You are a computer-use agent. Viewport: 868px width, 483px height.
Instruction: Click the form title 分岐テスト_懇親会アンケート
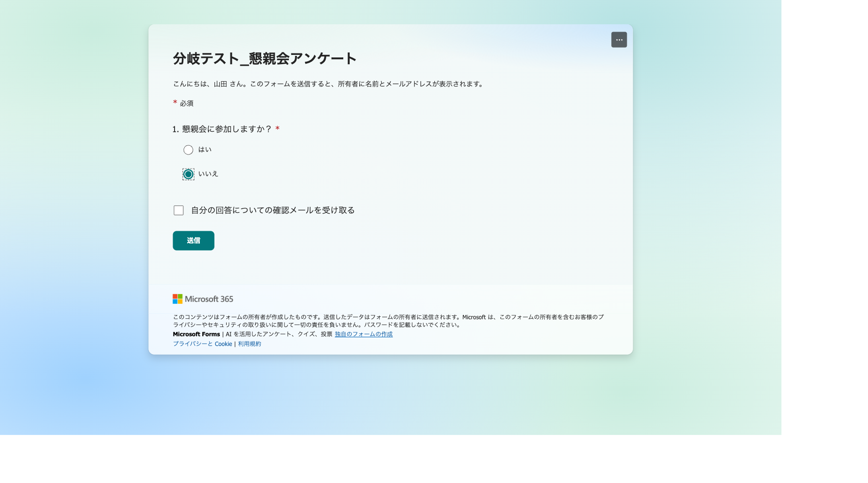click(x=265, y=59)
